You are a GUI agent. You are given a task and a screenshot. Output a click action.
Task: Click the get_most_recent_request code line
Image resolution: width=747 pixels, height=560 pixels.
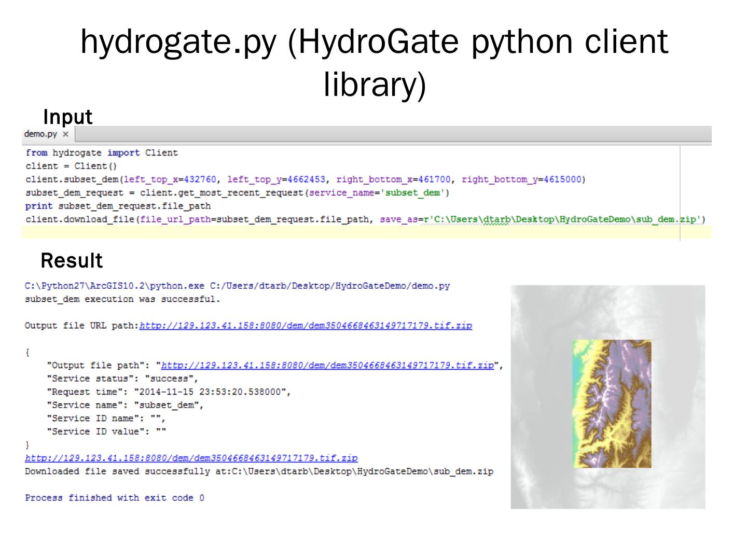[237, 193]
